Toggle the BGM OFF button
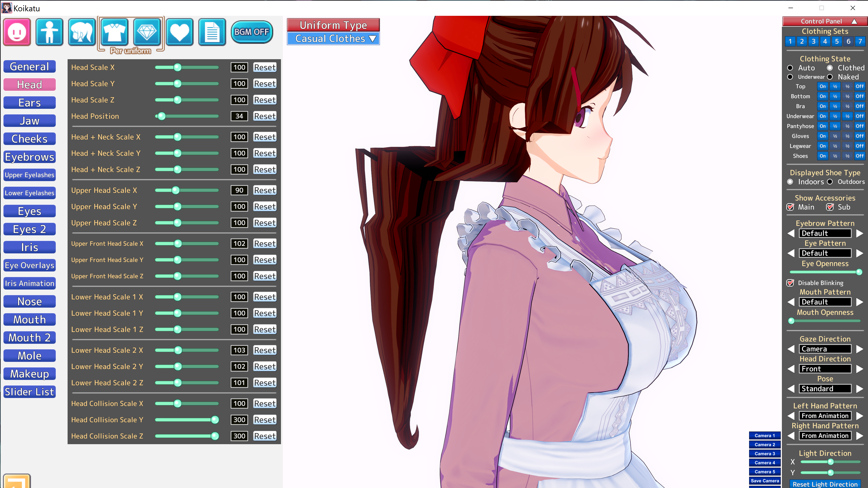Image resolution: width=868 pixels, height=488 pixels. coord(252,32)
